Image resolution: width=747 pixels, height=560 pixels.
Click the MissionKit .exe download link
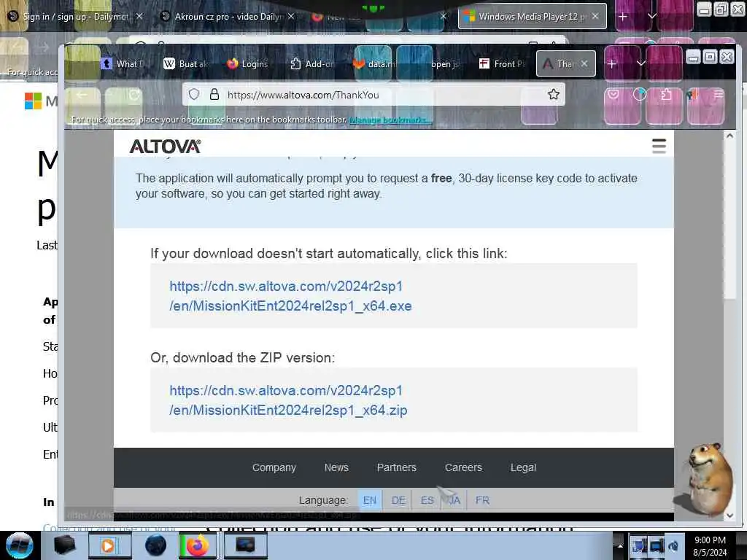[290, 296]
